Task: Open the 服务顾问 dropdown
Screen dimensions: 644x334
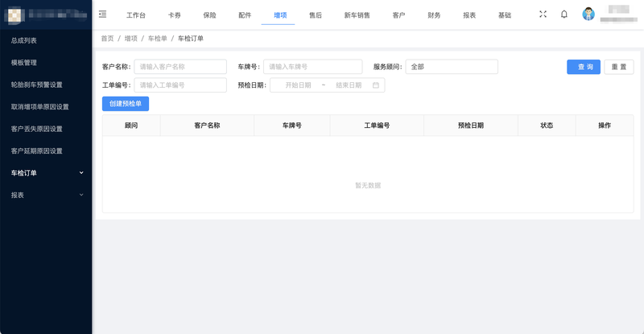Action: coord(451,67)
